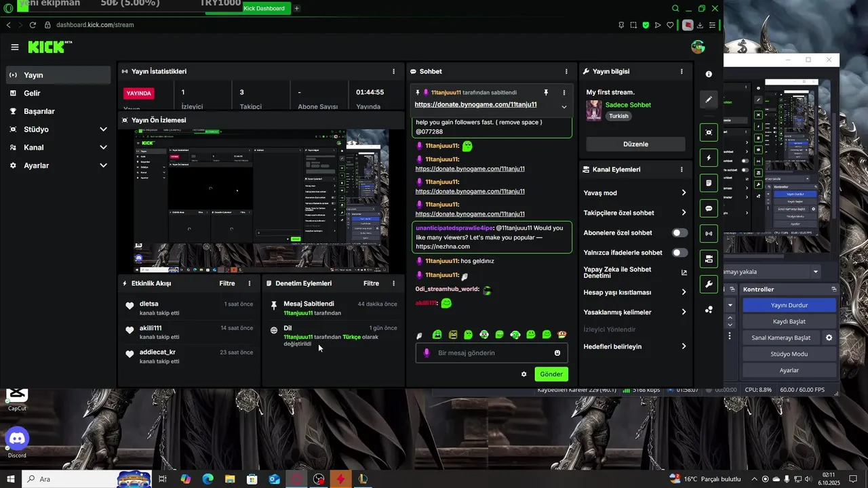Open Yapay Zeka ile Sohbet Denetimi
The width and height of the screenshot is (868, 488).
[635, 272]
